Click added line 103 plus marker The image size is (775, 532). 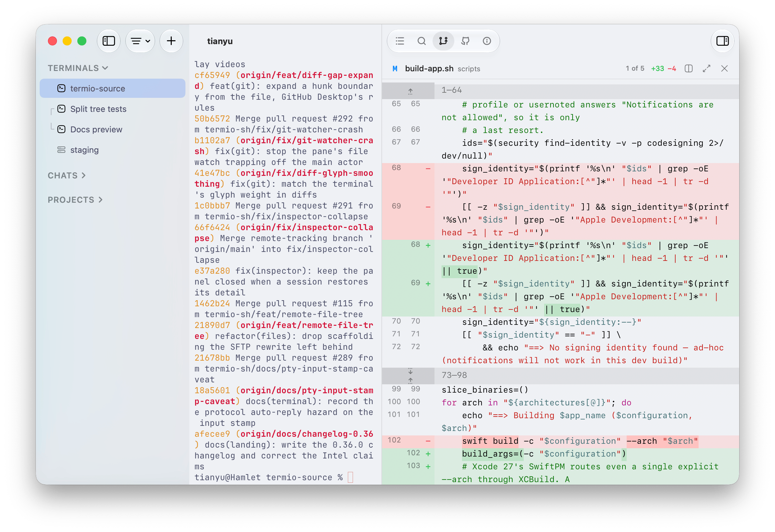tap(428, 467)
